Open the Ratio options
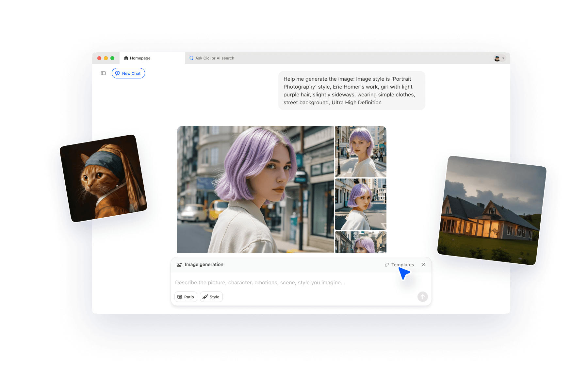The height and width of the screenshot is (366, 588). [x=186, y=297]
